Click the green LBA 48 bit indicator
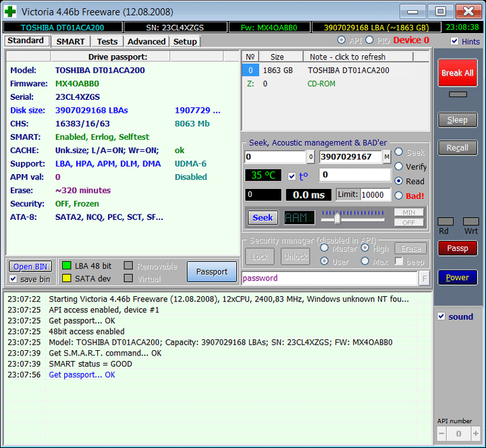The image size is (486, 448). (x=67, y=266)
